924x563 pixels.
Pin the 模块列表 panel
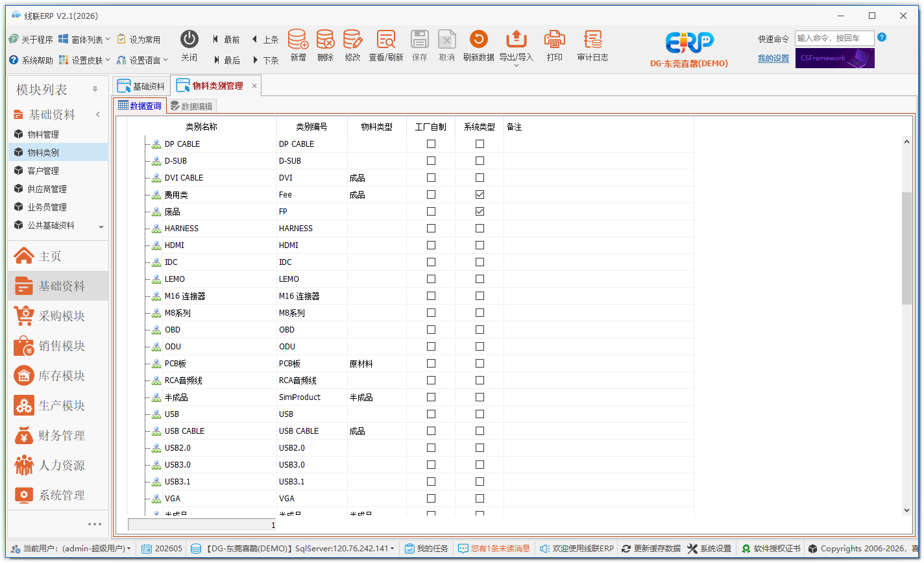(x=95, y=89)
